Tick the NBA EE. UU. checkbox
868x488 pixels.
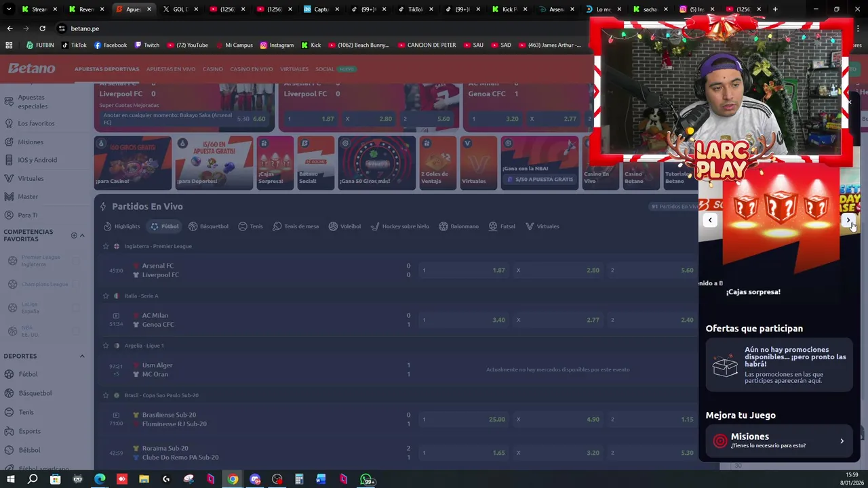(76, 331)
